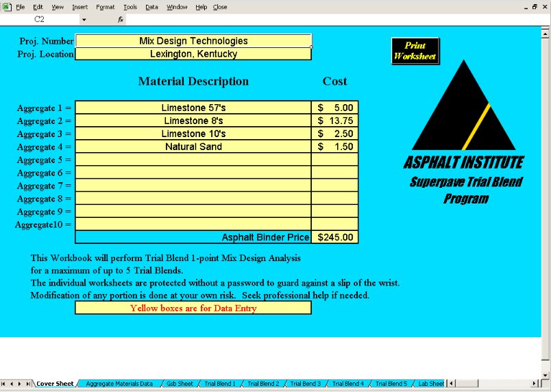Click the Yellow boxes are for Data Entry cell

(x=193, y=308)
